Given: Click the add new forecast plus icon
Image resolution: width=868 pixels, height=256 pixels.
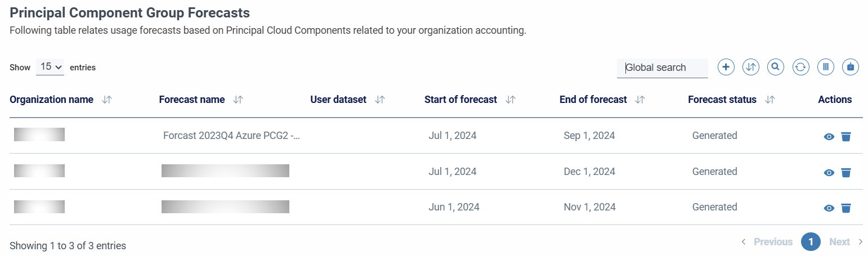Looking at the screenshot, I should click(726, 67).
